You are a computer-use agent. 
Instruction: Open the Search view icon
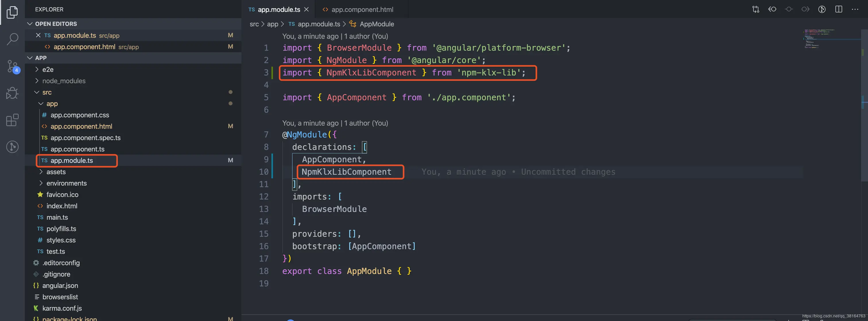pyautogui.click(x=12, y=39)
